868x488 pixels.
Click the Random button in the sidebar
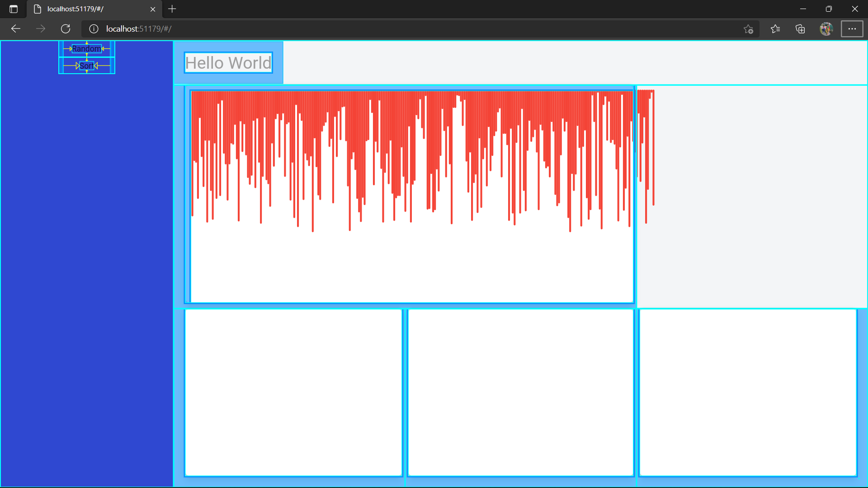click(87, 49)
